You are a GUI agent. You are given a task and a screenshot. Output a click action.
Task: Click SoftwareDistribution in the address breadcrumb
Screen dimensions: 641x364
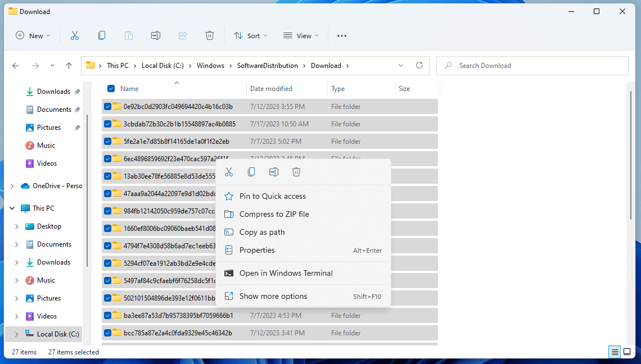[x=267, y=65]
